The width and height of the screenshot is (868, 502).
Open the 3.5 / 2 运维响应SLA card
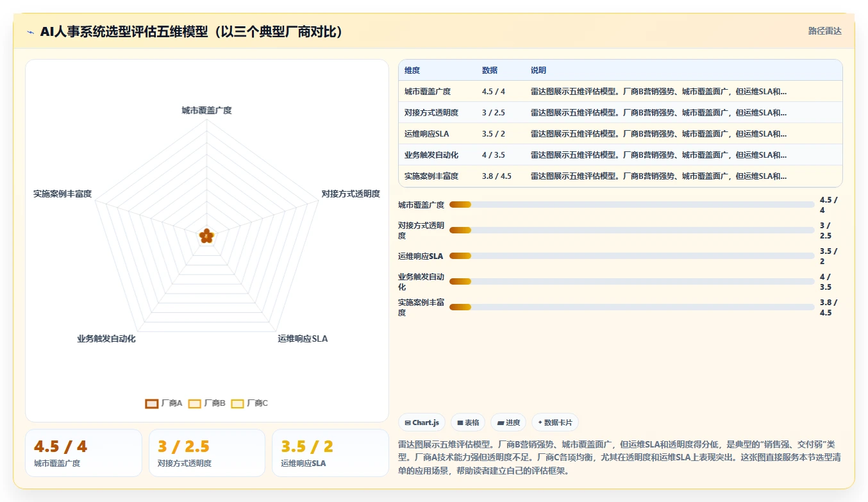330,453
